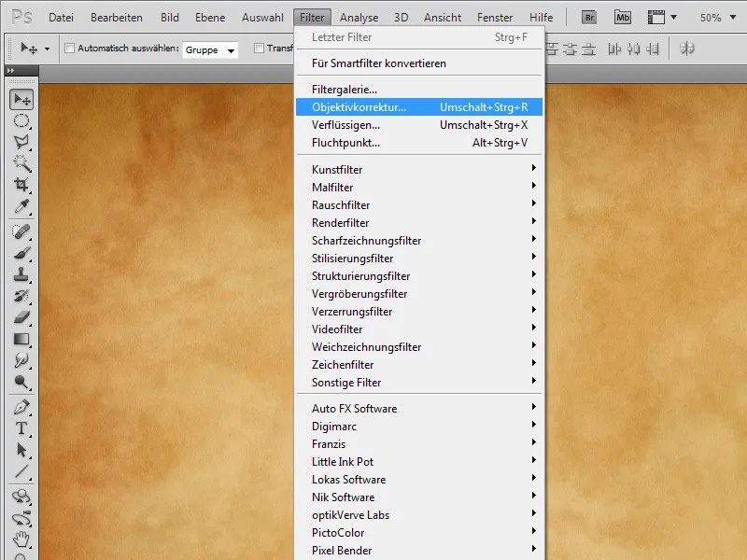The width and height of the screenshot is (747, 560).
Task: Expand the toolbox panel double arrows
Action: (x=10, y=71)
